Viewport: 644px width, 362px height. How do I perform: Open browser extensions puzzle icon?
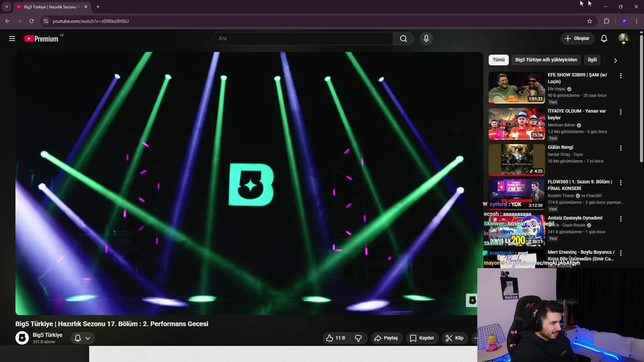tap(606, 21)
